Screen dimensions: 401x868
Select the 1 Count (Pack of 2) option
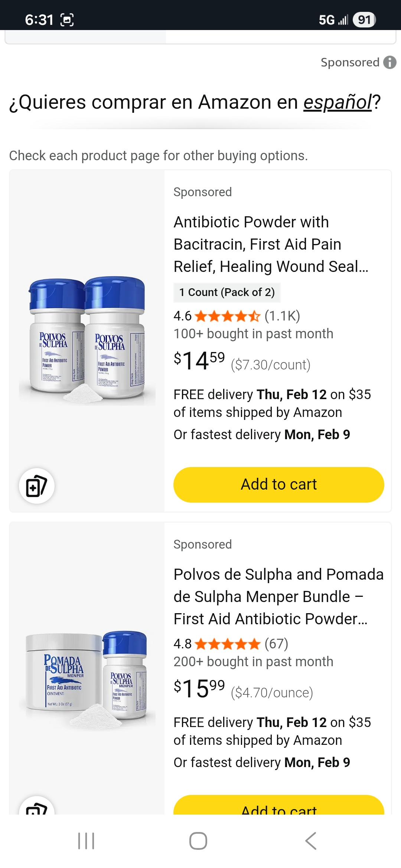[227, 292]
